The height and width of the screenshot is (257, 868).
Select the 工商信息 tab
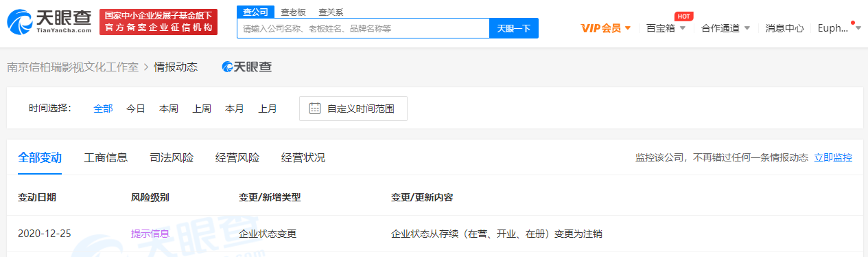click(106, 157)
